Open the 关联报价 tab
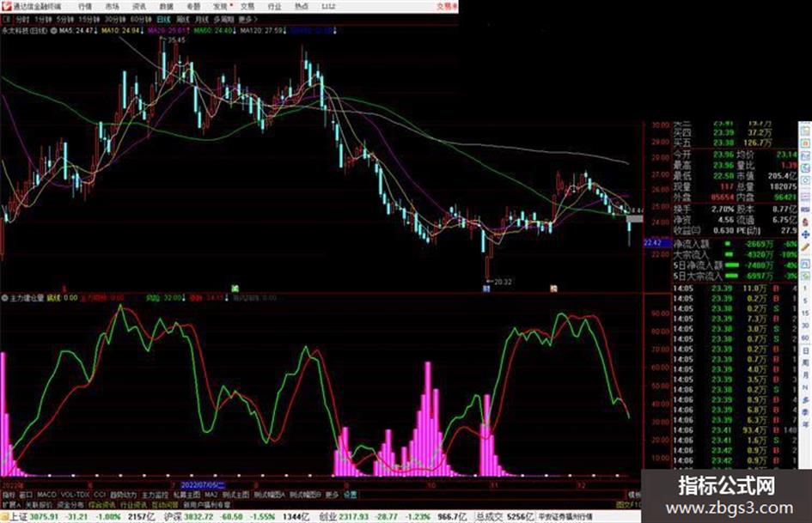812x523 pixels. 39,504
